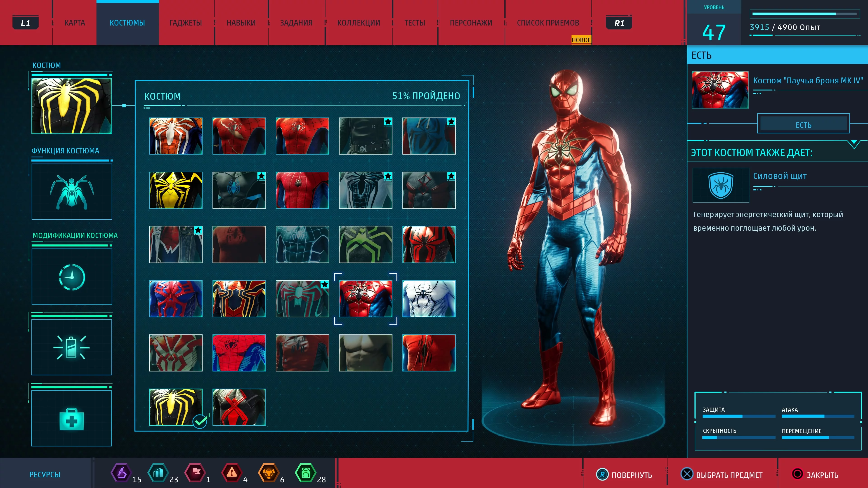Click the L1 shoulder button icon

click(x=25, y=23)
